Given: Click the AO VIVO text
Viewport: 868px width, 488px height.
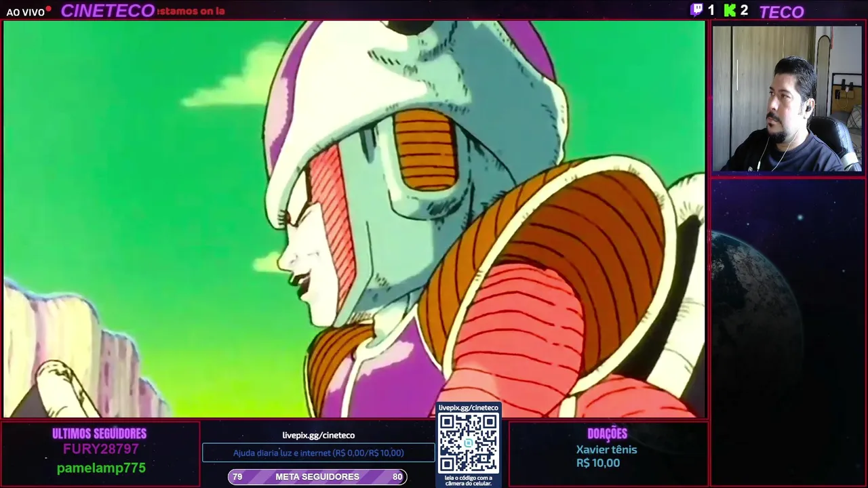Looking at the screenshot, I should 25,12.
